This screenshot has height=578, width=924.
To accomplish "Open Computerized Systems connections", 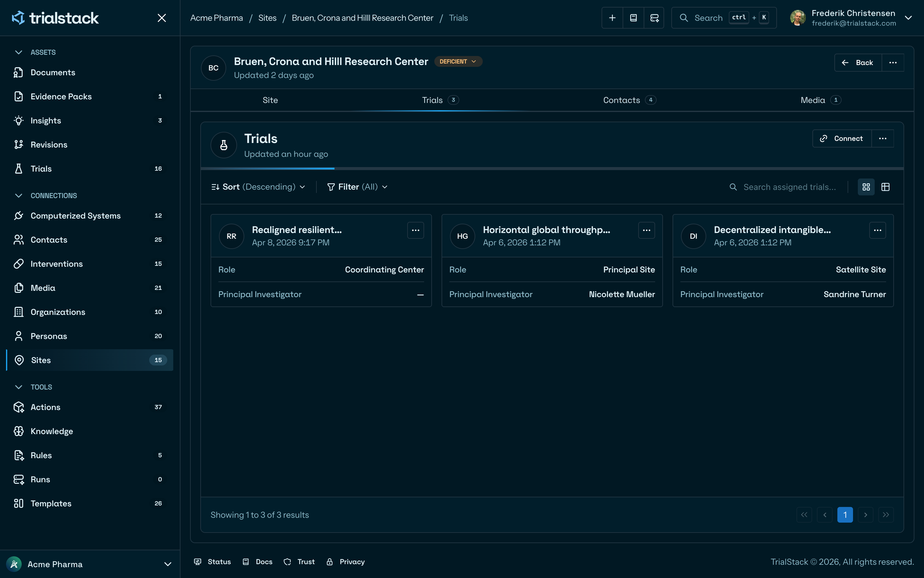I will (90, 216).
